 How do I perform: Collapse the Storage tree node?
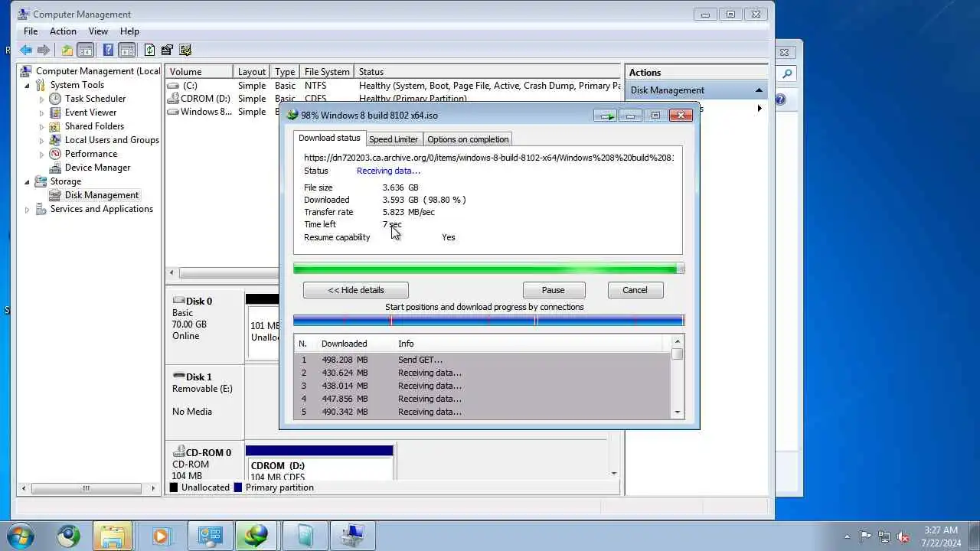click(28, 181)
